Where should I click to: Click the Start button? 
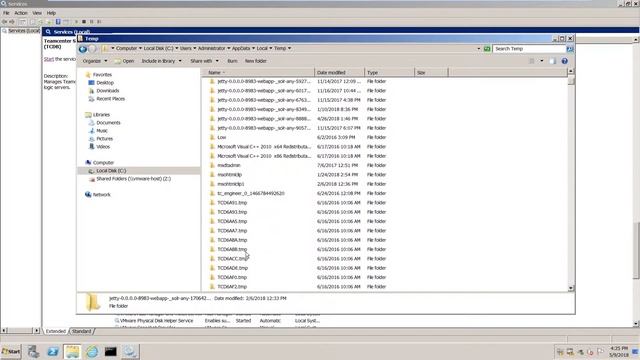(x=11, y=351)
